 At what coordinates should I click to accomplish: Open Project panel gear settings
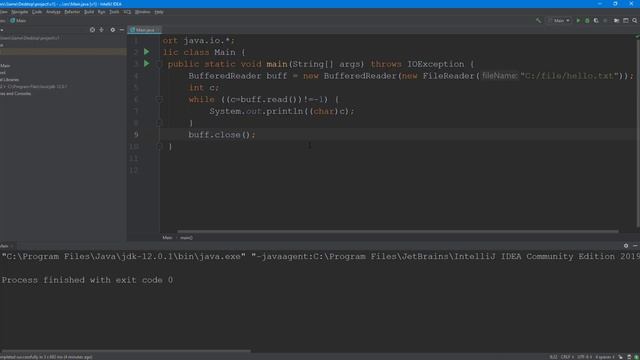point(113,30)
